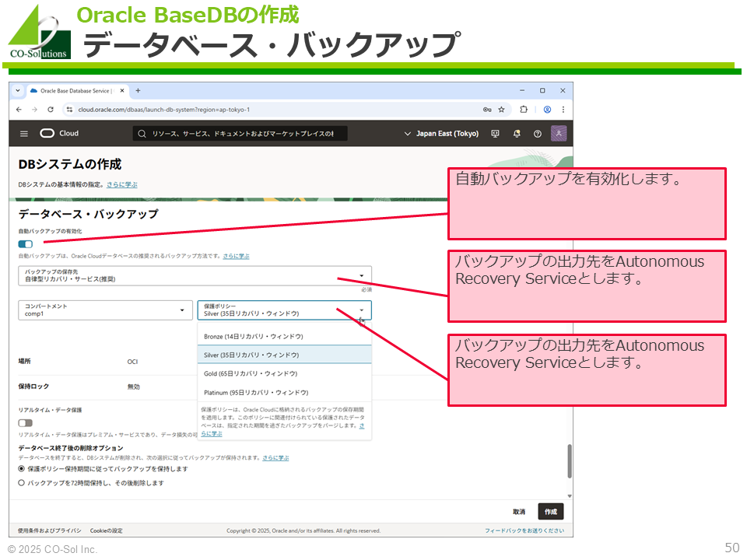Open the backup destination dropdown
This screenshot has height=560, width=747.
(x=195, y=275)
